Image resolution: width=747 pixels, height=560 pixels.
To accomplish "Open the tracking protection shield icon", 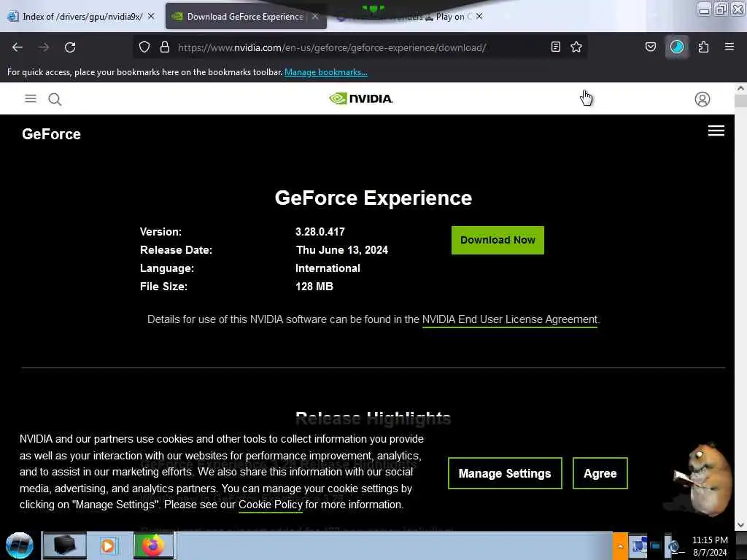I will pyautogui.click(x=144, y=47).
